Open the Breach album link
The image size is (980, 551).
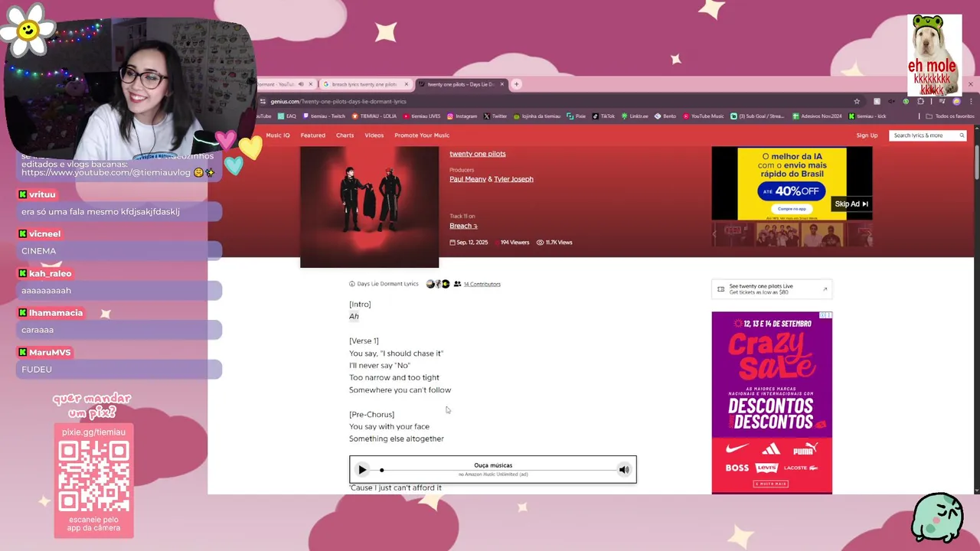(463, 226)
